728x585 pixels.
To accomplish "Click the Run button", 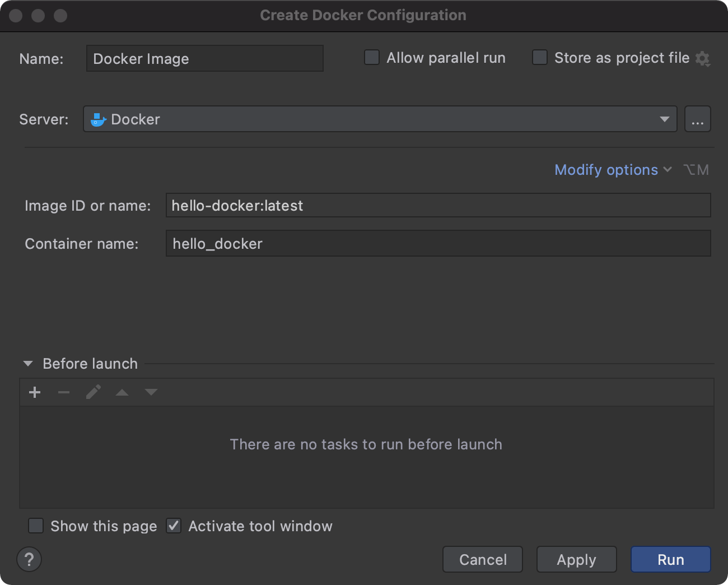I will point(670,559).
